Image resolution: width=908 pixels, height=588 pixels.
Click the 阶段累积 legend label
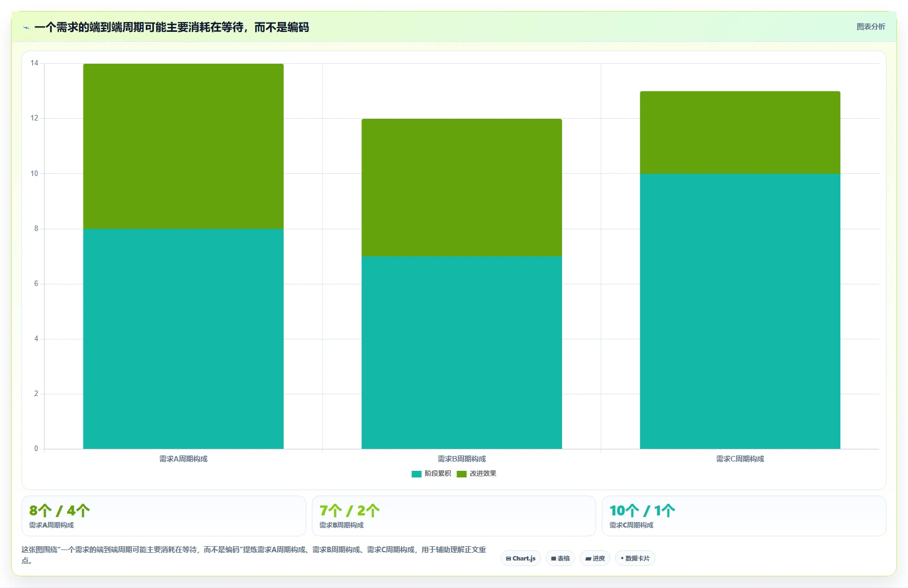[438, 474]
